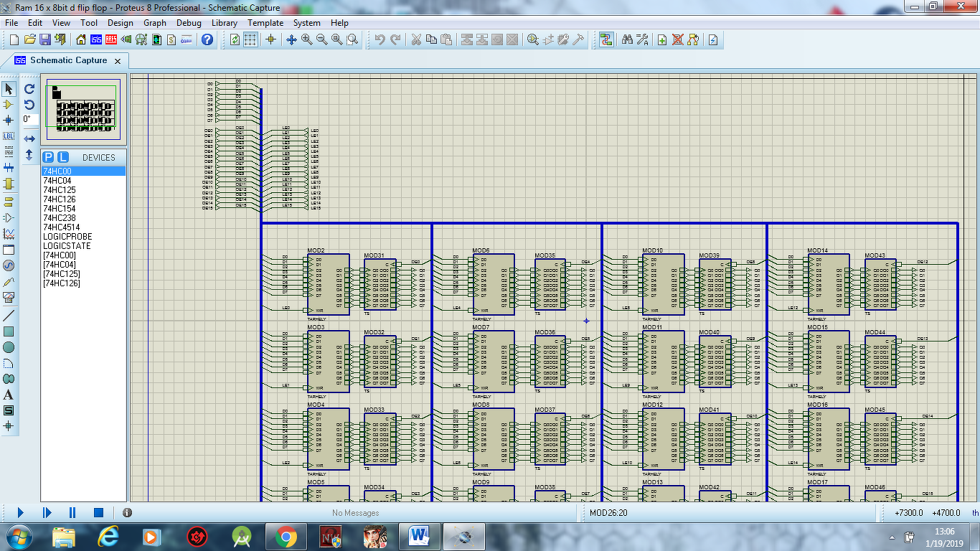The width and height of the screenshot is (980, 551).
Task: Flip horizontally with the X-mirror icon
Action: click(x=29, y=138)
